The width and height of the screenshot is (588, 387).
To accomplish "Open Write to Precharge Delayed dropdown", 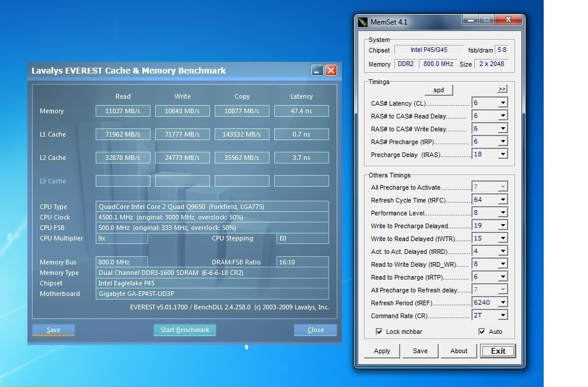I will click(503, 225).
